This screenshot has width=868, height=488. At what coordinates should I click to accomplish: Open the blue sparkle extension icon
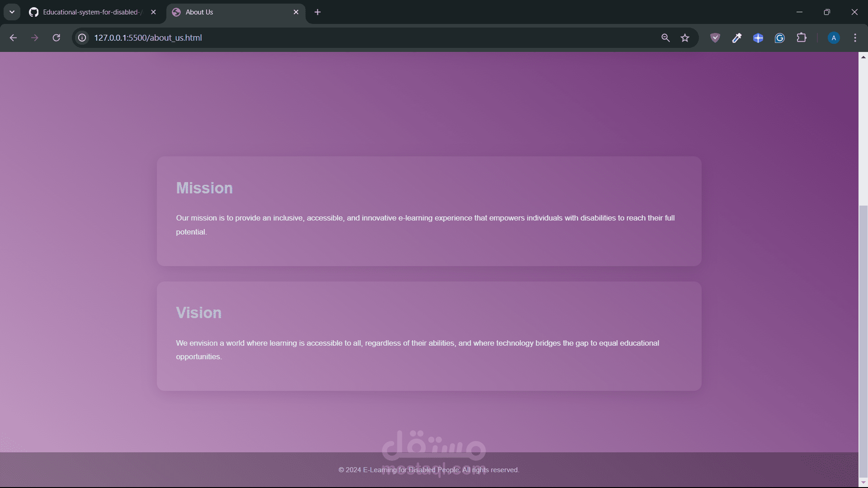tap(758, 38)
